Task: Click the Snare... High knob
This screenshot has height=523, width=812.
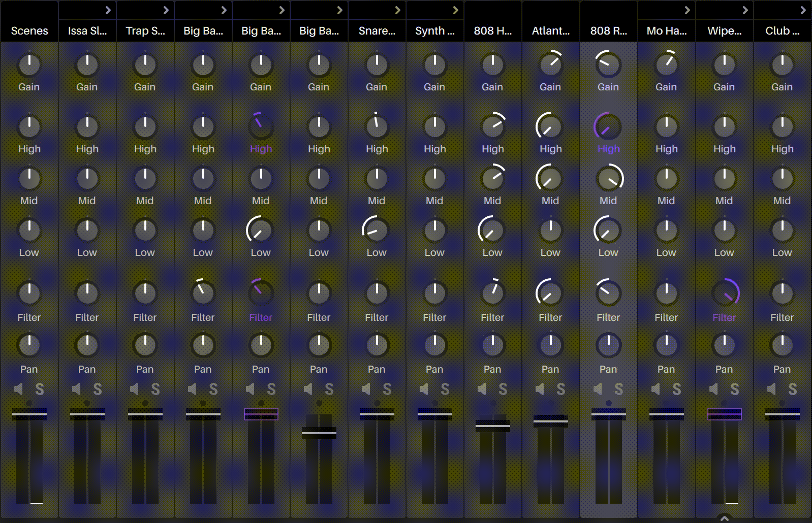Action: pyautogui.click(x=377, y=126)
